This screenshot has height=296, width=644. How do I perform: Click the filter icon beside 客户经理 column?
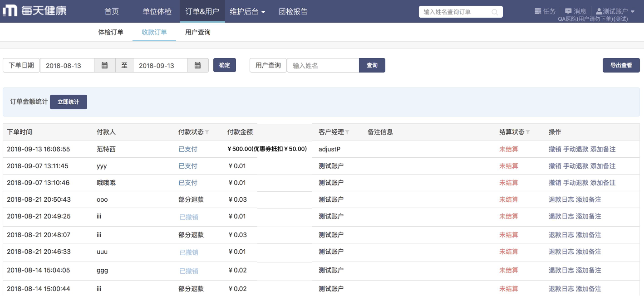point(347,132)
